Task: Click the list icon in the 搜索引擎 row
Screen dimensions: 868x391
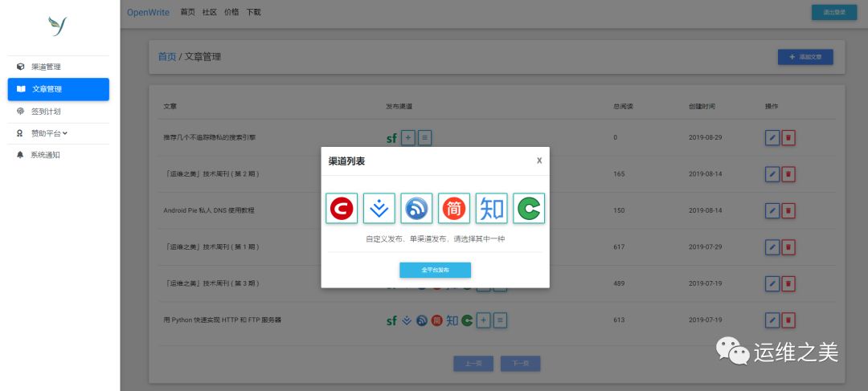Action: [424, 138]
